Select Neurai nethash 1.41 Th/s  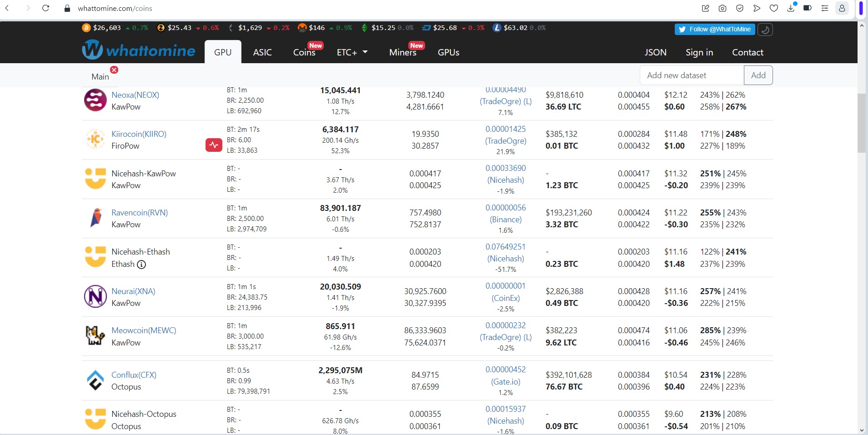[341, 298]
